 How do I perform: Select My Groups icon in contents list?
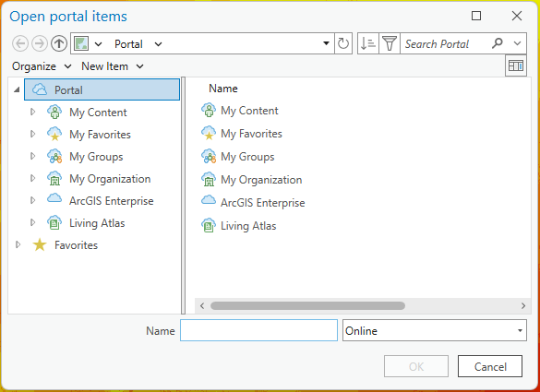(x=209, y=156)
